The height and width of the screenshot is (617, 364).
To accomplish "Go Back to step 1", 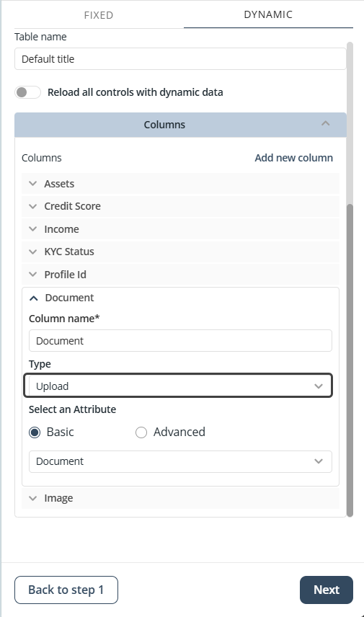I will coord(66,590).
